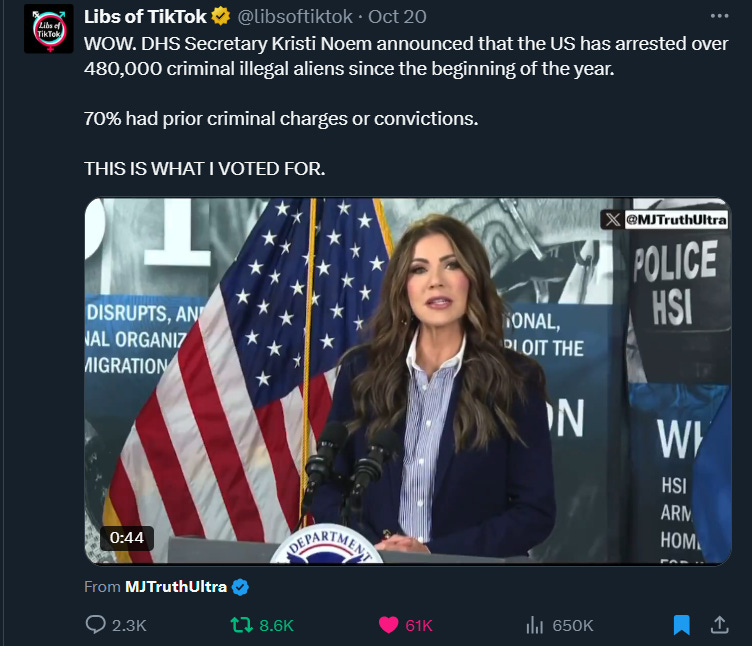This screenshot has width=752, height=646.
Task: Remove bookmark with the blue bookmark icon
Action: pyautogui.click(x=681, y=625)
